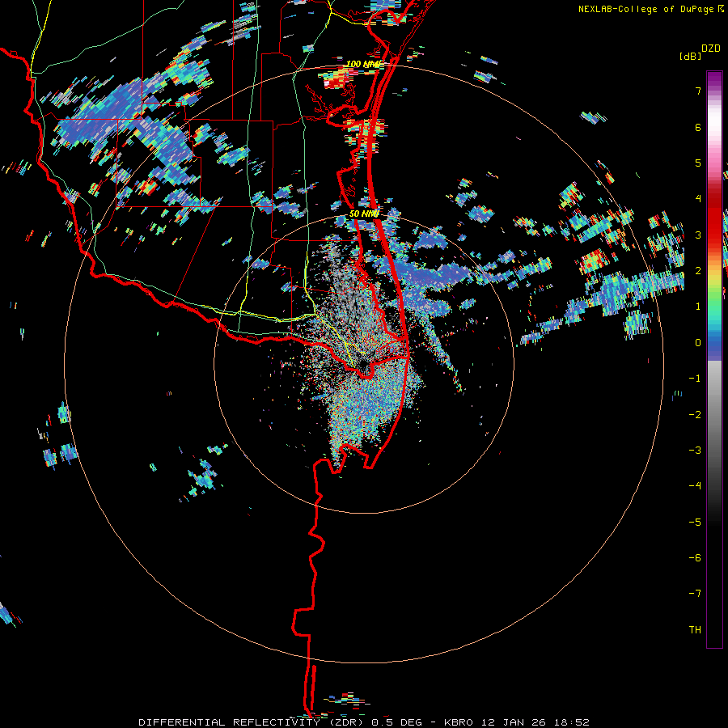Click the "[dB]" unit label
This screenshot has height=728, width=728.
click(690, 56)
